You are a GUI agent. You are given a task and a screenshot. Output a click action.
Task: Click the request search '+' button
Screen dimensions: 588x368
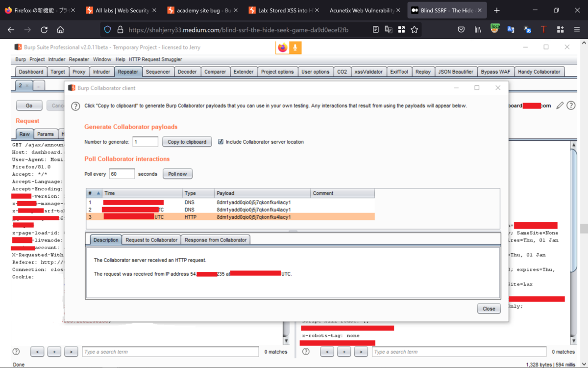pyautogui.click(x=54, y=352)
